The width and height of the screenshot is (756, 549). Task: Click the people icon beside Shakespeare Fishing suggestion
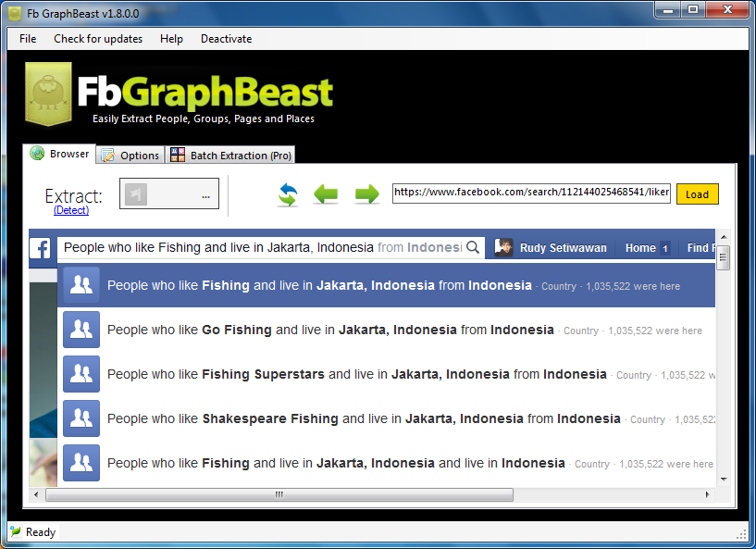(81, 418)
